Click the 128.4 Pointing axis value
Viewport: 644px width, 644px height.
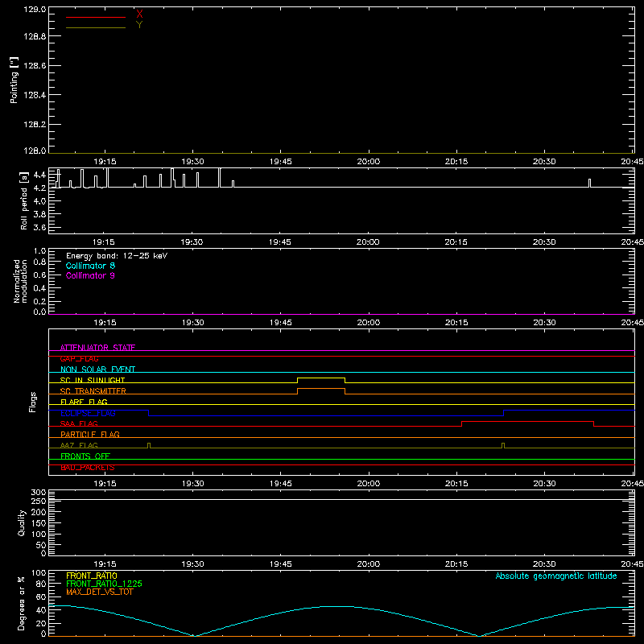click(x=35, y=95)
